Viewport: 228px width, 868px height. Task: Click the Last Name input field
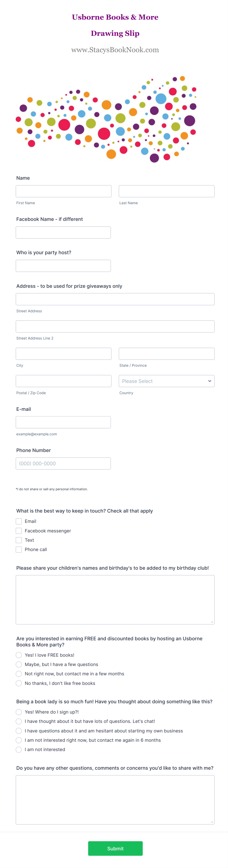point(166,191)
